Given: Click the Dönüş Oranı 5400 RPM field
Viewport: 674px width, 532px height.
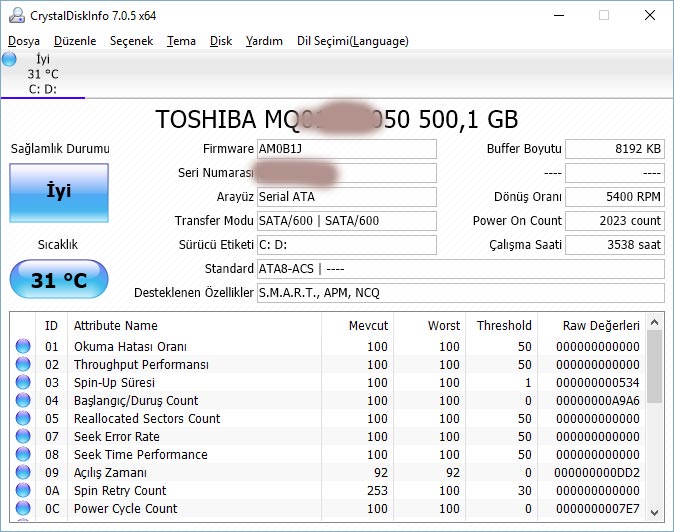Looking at the screenshot, I should click(x=615, y=197).
